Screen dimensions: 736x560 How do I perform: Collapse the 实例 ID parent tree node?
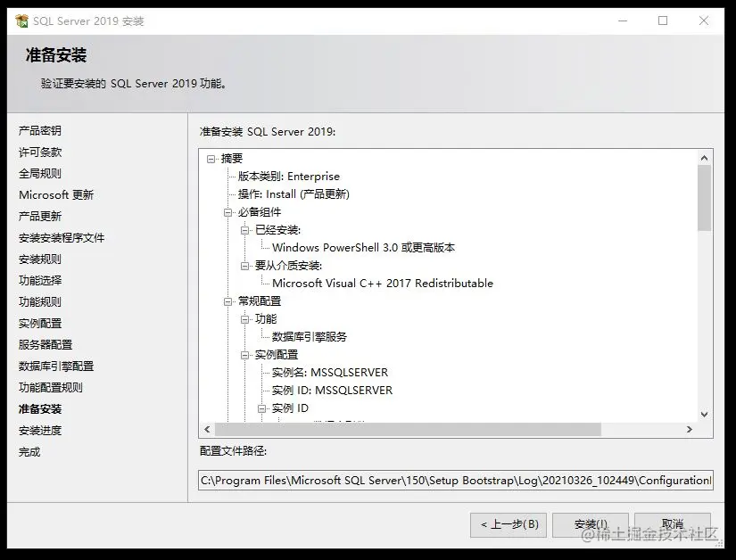click(262, 408)
